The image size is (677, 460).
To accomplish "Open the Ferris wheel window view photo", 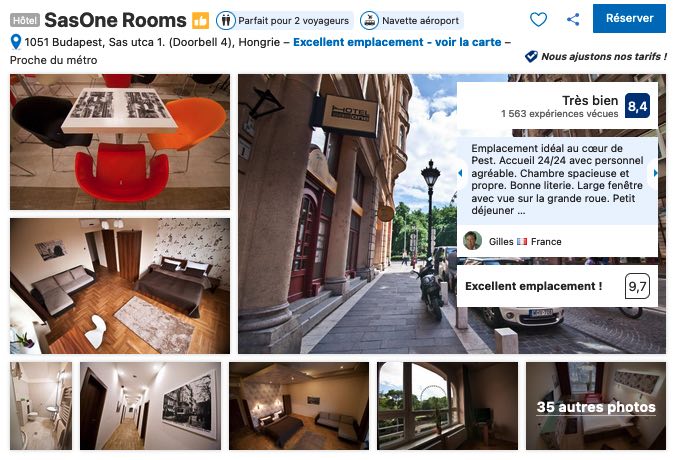I will (447, 406).
